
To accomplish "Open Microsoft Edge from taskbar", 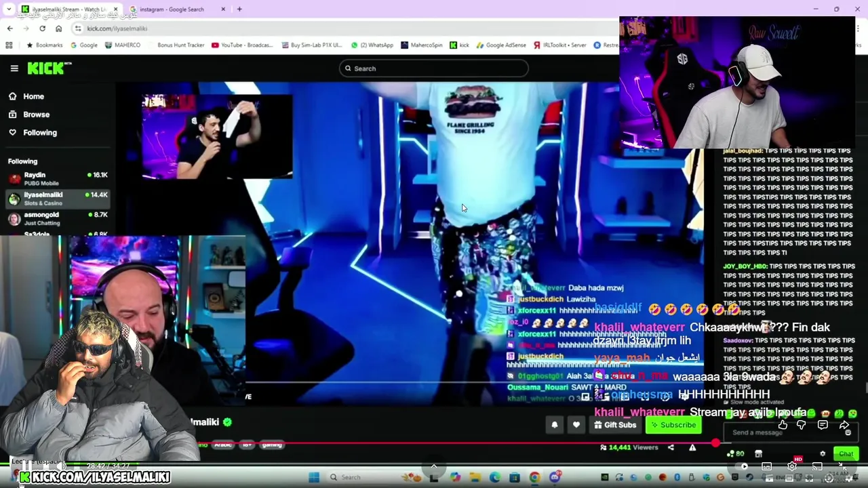I will tap(494, 477).
